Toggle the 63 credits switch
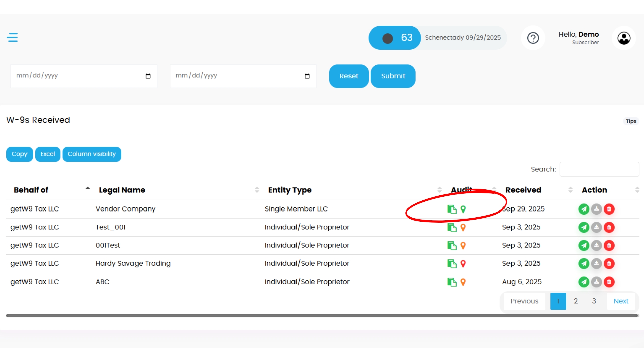The height and width of the screenshot is (362, 644). [388, 38]
